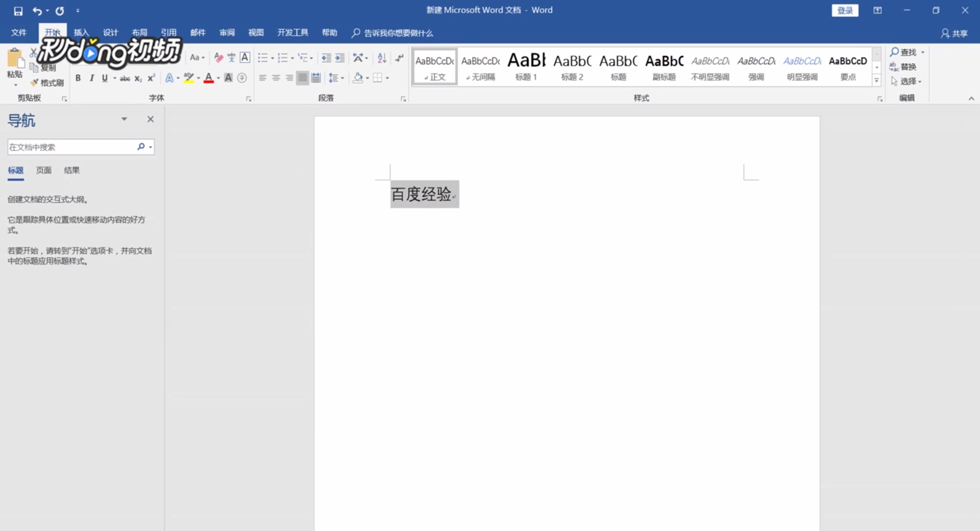Switch to the 布局 (Layout) tab
The width and height of the screenshot is (980, 531).
coord(139,33)
